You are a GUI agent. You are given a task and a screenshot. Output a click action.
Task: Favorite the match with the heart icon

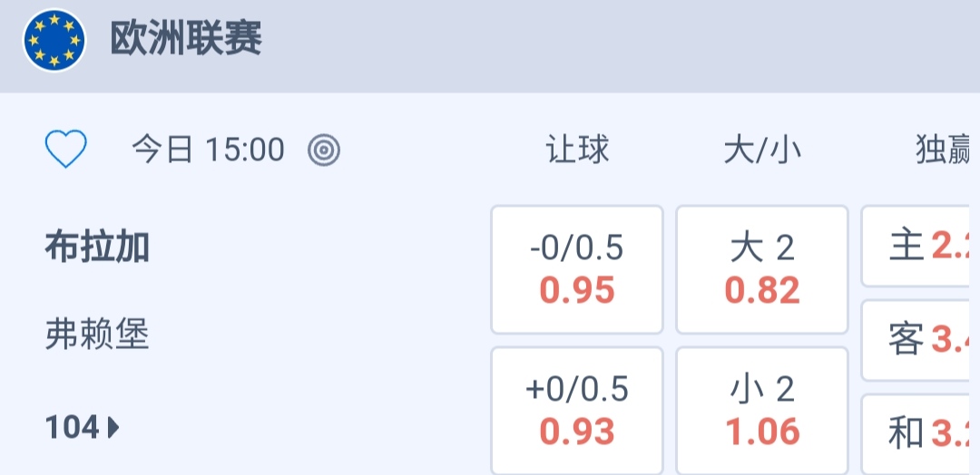(x=66, y=149)
